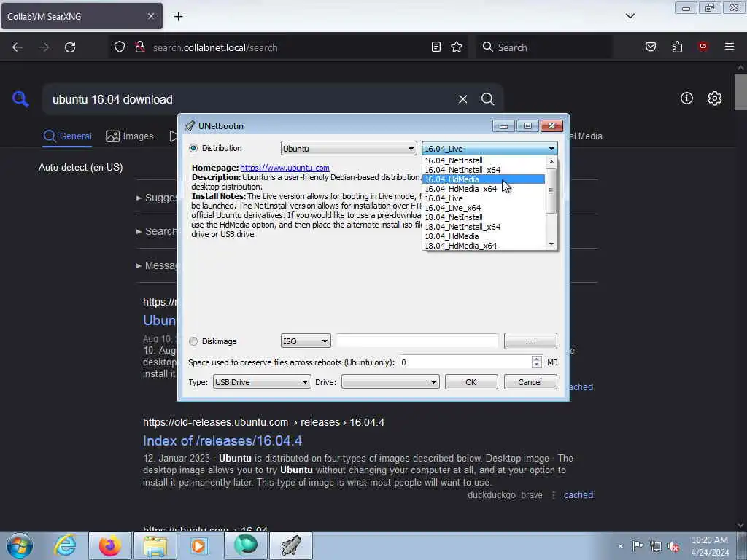Click the uBlock Origin toolbar icon
Viewport: 747px width, 560px height.
pos(703,47)
